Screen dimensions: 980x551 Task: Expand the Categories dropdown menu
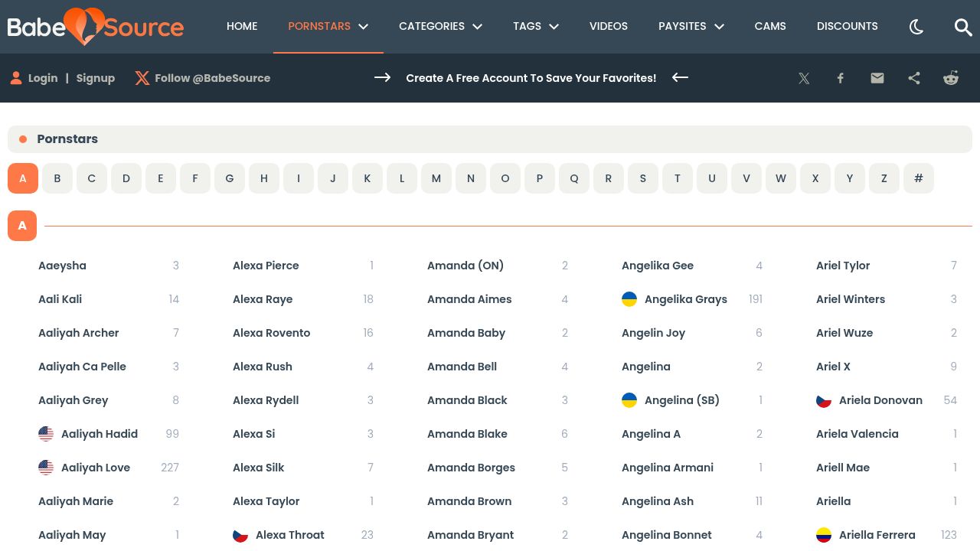pyautogui.click(x=440, y=26)
